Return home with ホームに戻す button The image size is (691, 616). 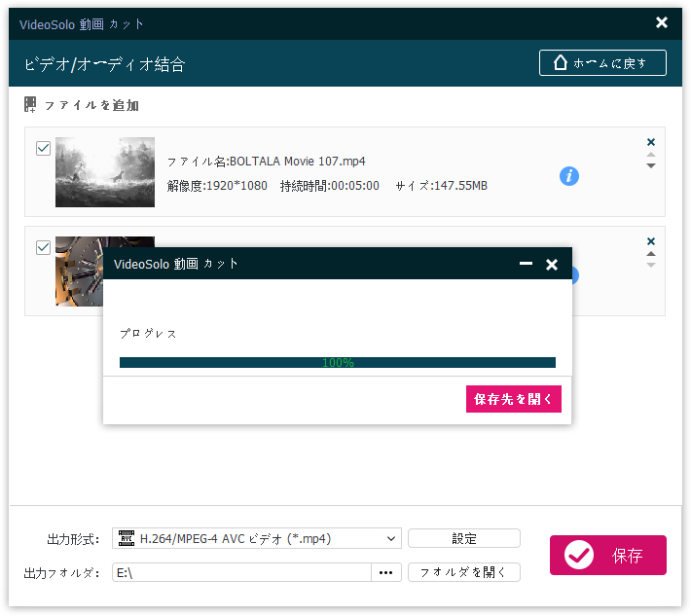point(602,63)
